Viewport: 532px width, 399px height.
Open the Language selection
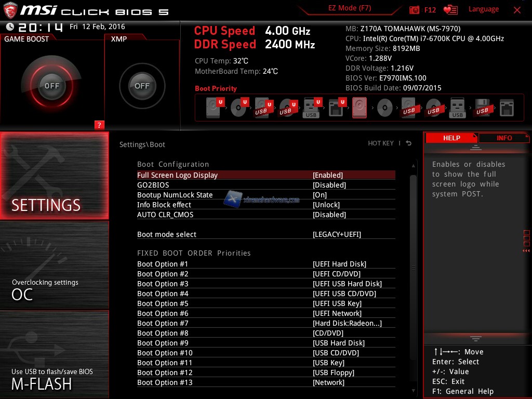pos(483,9)
